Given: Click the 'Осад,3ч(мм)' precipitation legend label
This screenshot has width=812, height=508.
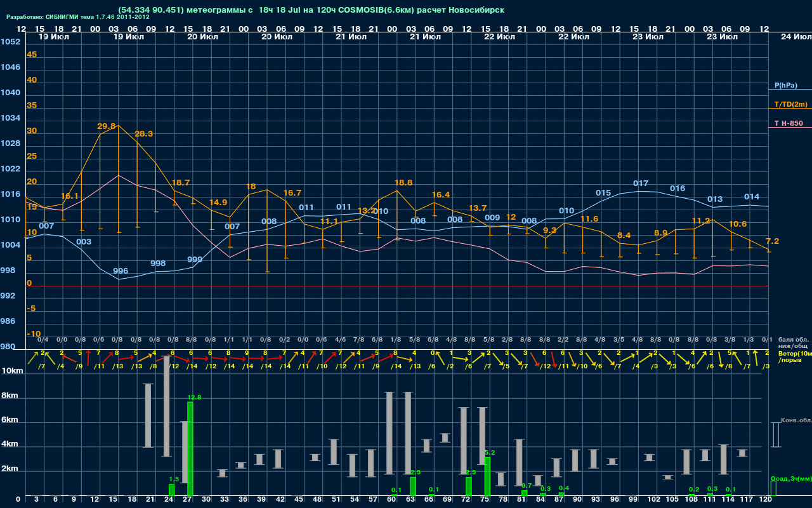Looking at the screenshot, I should [x=791, y=478].
